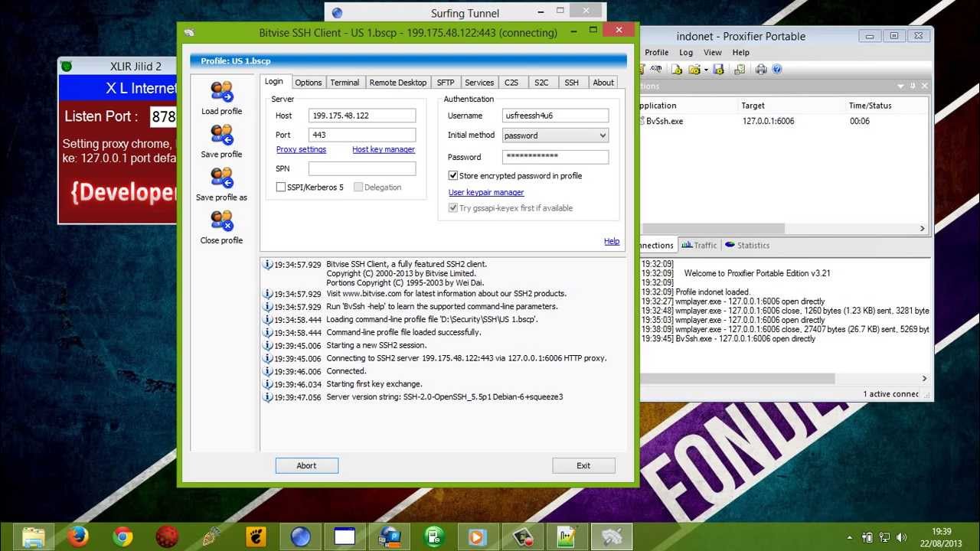Toggle SSPI/Kerberos 5 checkbox
980x551 pixels.
(x=281, y=187)
